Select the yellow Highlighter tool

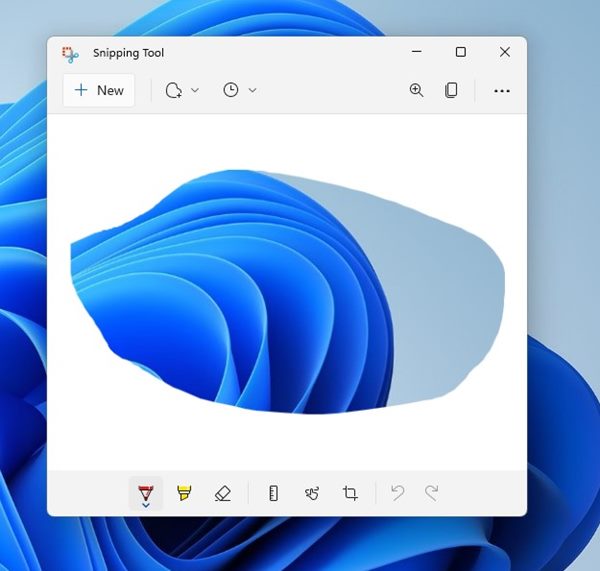click(x=184, y=493)
